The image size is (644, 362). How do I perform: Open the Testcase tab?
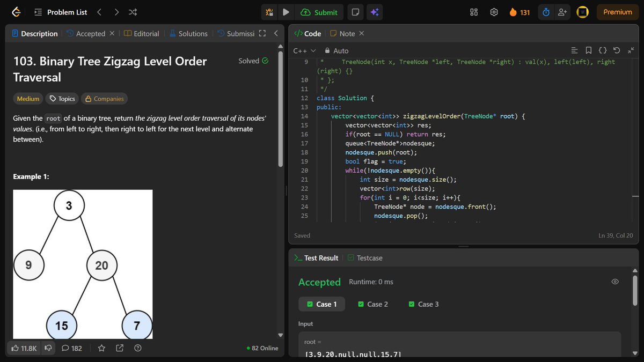(365, 258)
